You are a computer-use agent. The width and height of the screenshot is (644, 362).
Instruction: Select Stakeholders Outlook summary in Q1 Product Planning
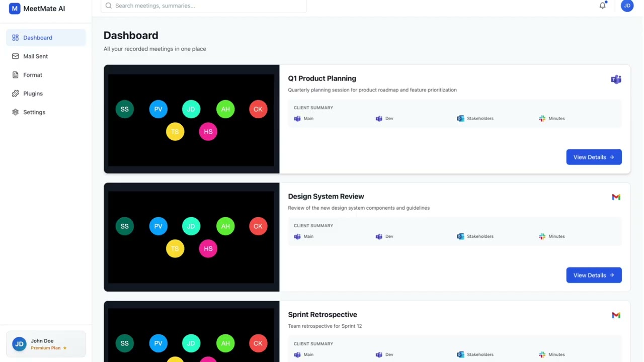[475, 119]
